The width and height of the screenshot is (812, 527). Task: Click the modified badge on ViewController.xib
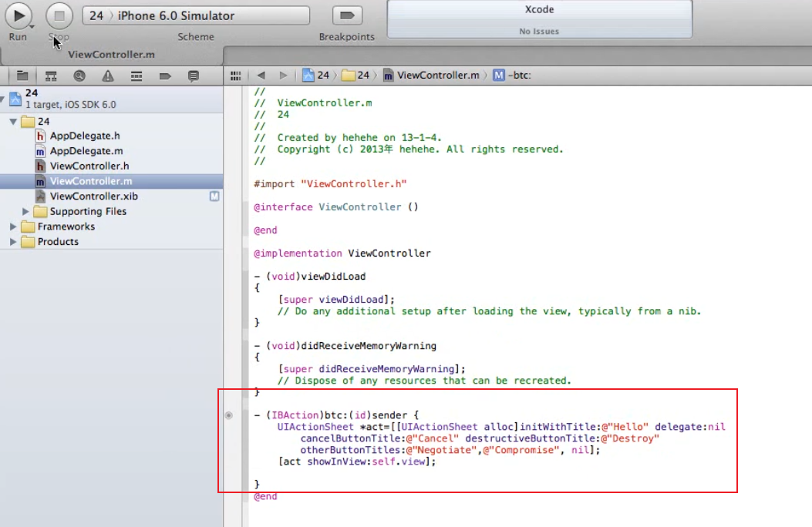(x=214, y=196)
